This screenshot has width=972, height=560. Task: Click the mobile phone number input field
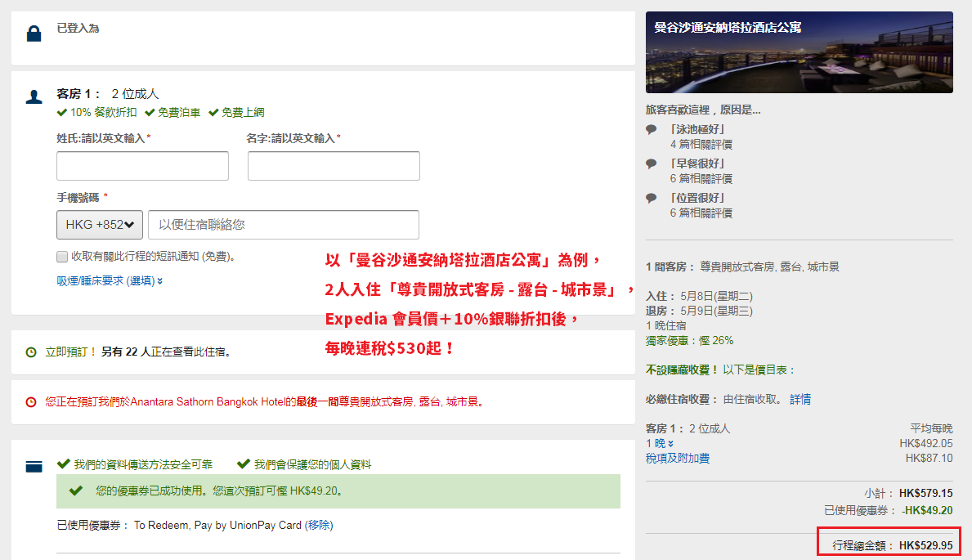[x=284, y=225]
